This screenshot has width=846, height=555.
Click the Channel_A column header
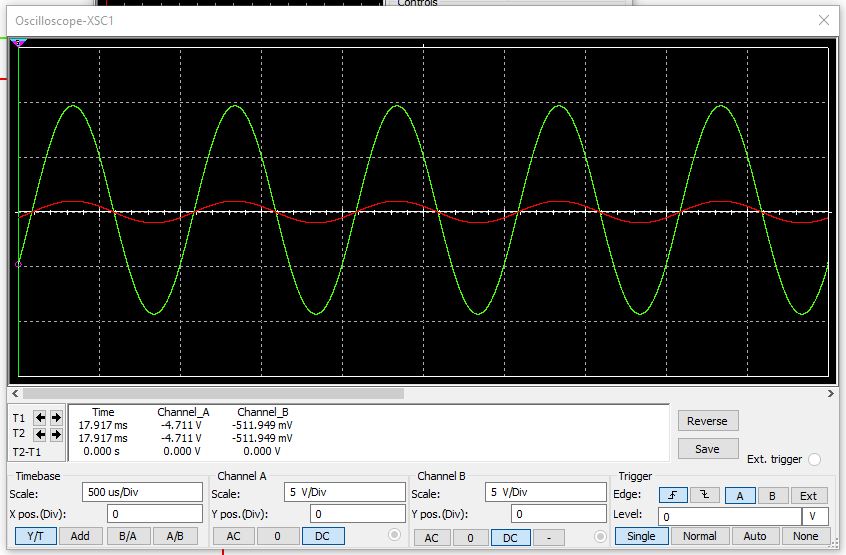183,412
